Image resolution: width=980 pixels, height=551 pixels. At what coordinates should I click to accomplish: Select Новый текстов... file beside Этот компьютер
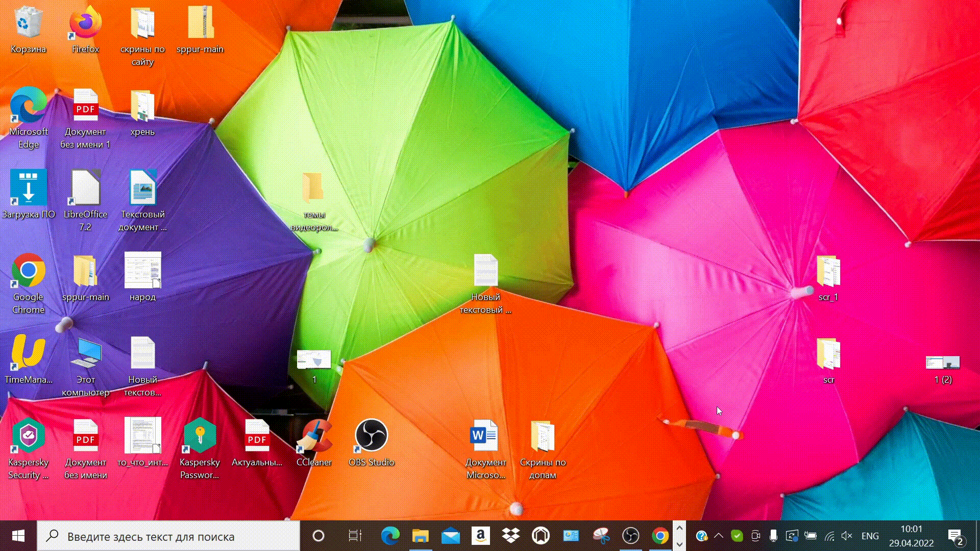click(x=142, y=366)
